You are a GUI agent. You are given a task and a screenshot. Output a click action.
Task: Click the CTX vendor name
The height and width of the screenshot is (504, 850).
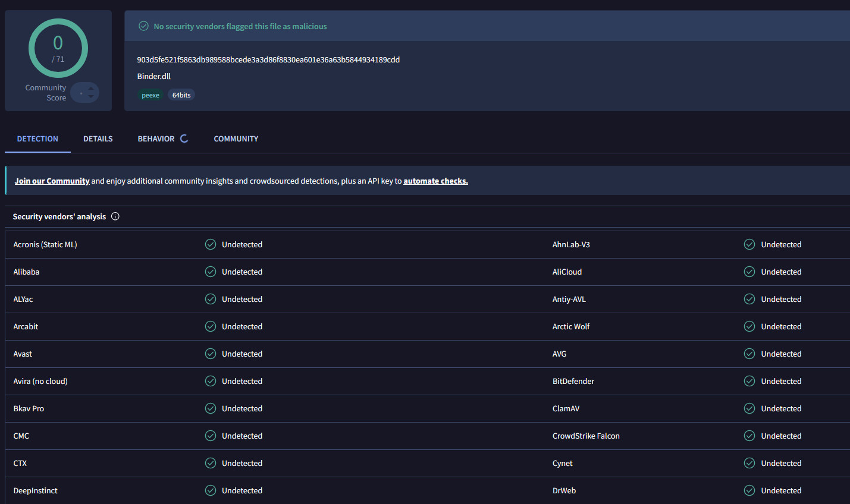(20, 463)
